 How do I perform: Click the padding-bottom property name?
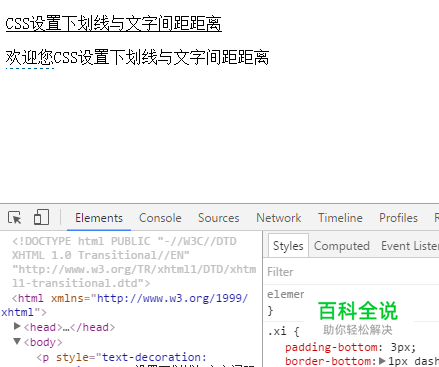pyautogui.click(x=331, y=347)
